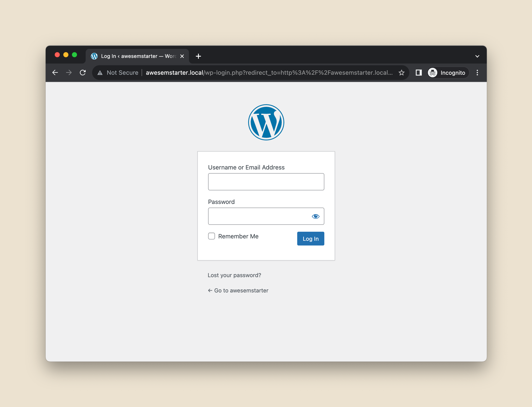Enable the Remember Me checkbox
The width and height of the screenshot is (532, 407).
tap(211, 236)
